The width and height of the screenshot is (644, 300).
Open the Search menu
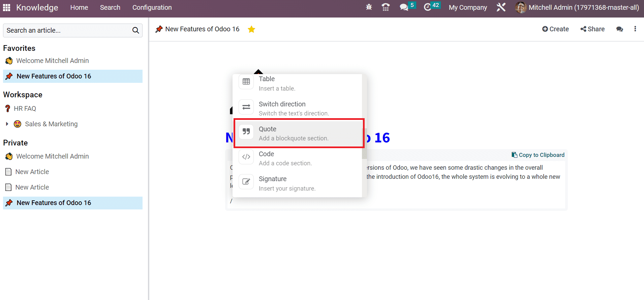coord(110,7)
